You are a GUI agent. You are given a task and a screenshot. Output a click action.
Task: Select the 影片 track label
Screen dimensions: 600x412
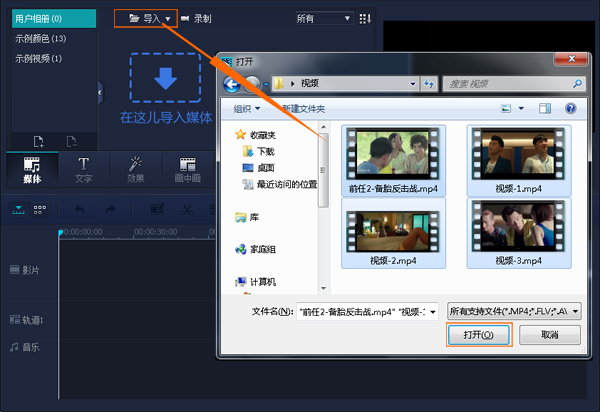coord(25,270)
